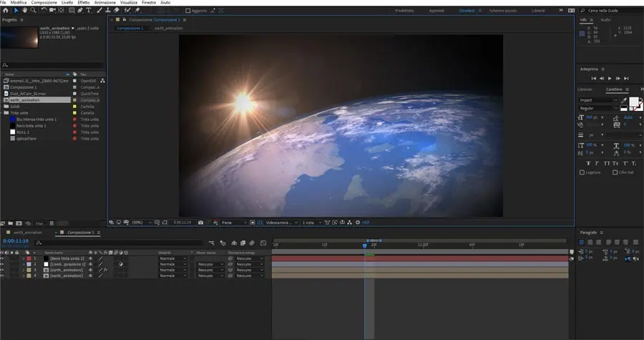Jump to first frame in Anteprima panel
The height and width of the screenshot is (340, 644).
click(x=593, y=78)
